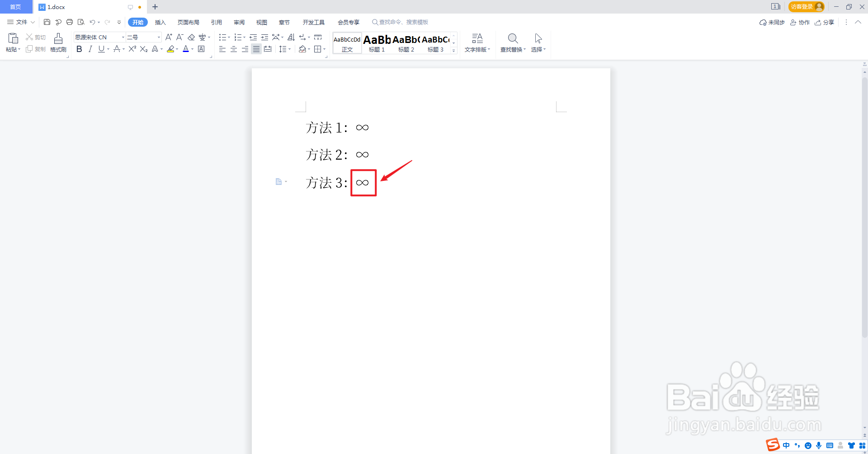Viewport: 868px width, 454px height.
Task: Open Print Preview icon
Action: 81,22
